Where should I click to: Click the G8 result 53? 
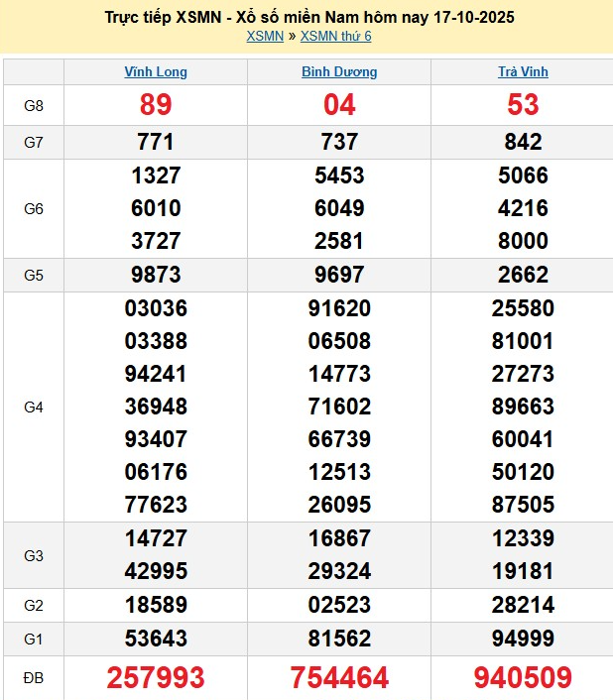523,105
